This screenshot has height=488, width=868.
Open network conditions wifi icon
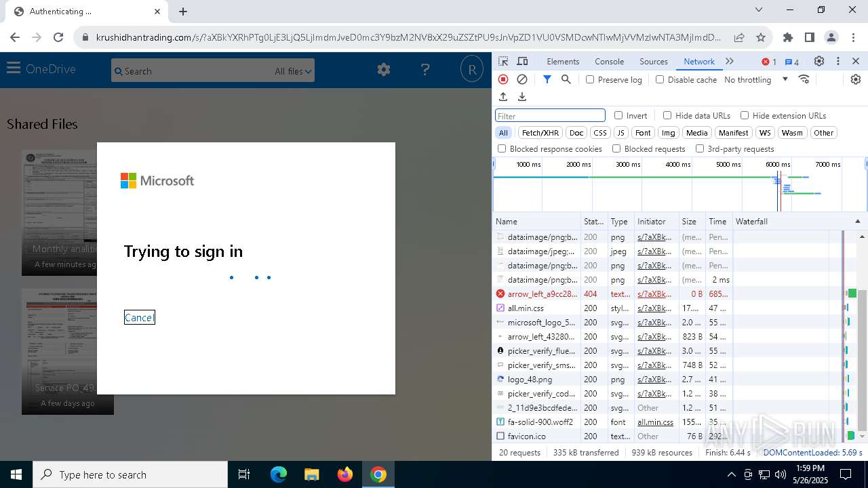804,79
